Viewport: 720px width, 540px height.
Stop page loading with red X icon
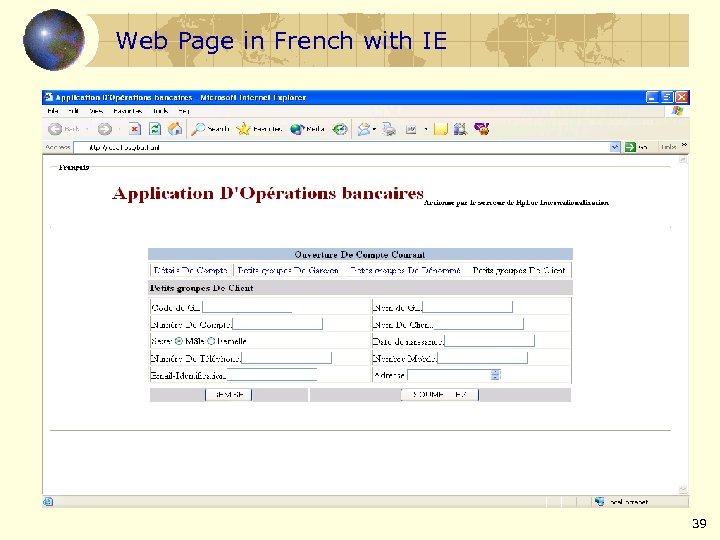134,129
